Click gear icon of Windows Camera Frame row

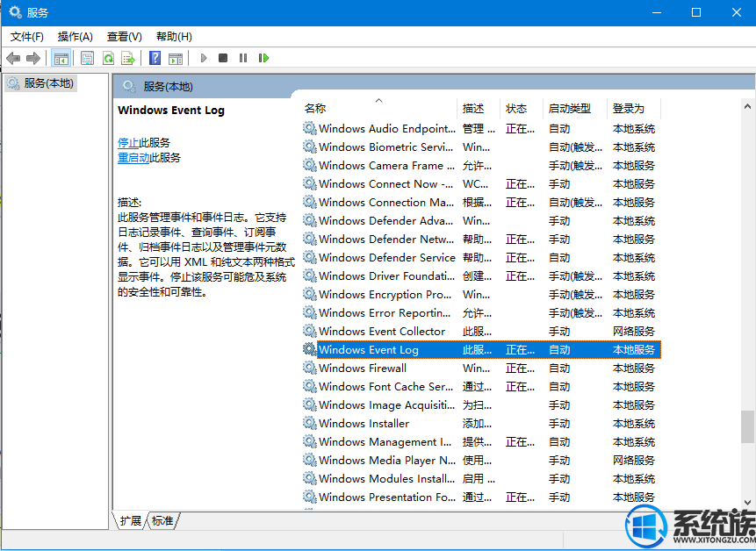[310, 165]
